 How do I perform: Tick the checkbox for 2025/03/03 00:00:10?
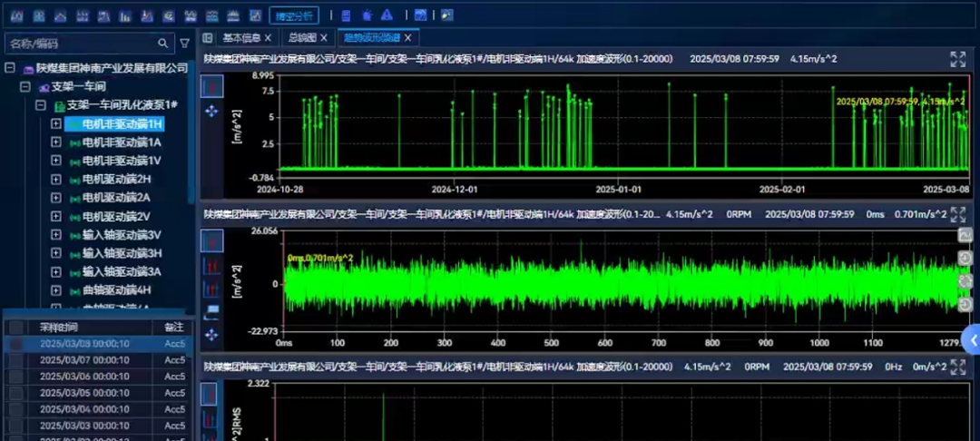16,426
